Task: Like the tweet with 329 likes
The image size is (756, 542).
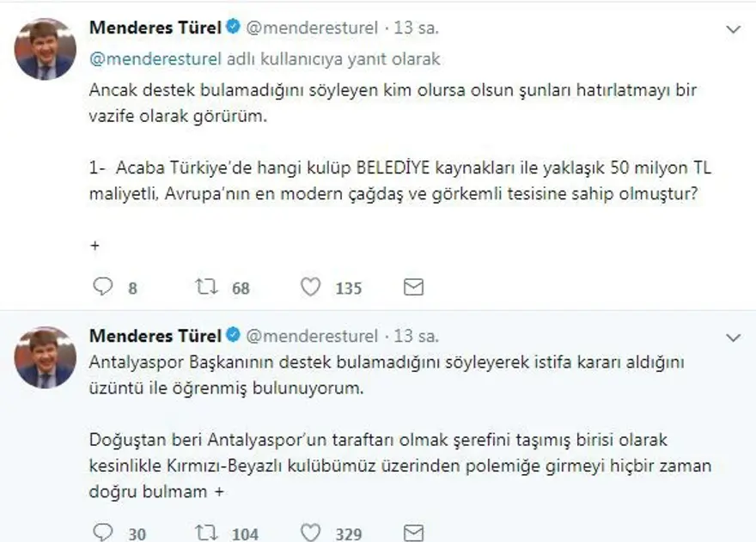Action: point(314,533)
